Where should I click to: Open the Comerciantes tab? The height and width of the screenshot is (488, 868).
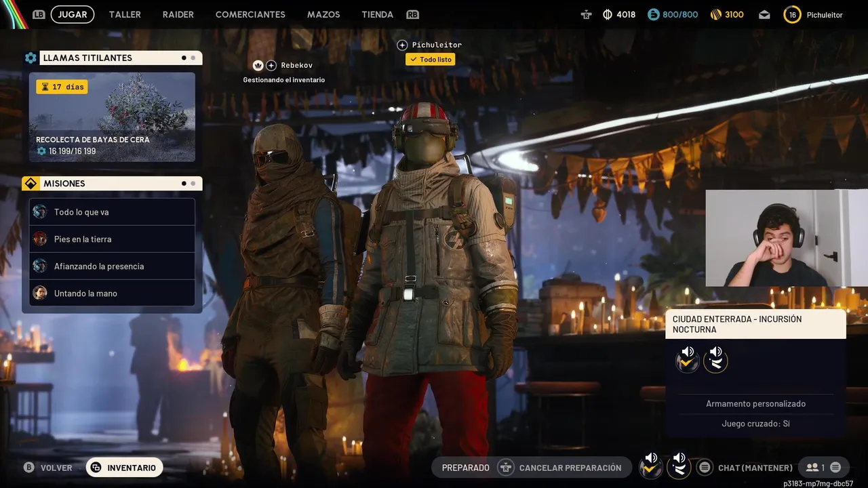(250, 14)
